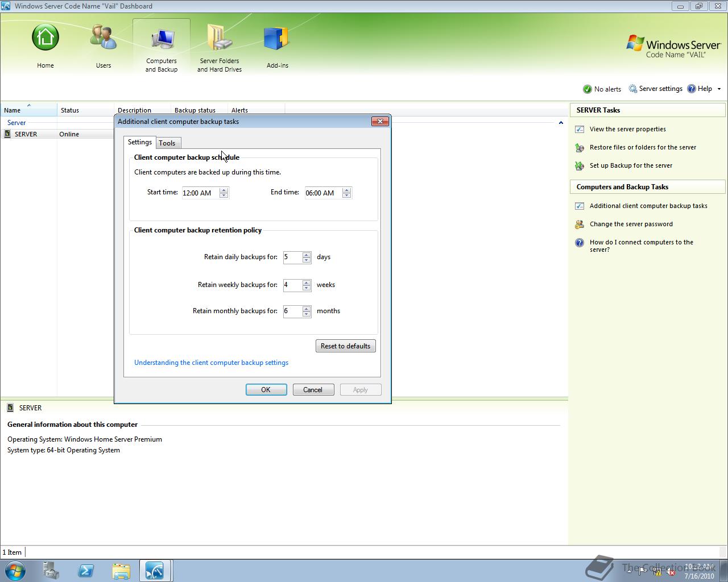
Task: Close the Additional client computer backup tasks dialog
Action: point(380,121)
